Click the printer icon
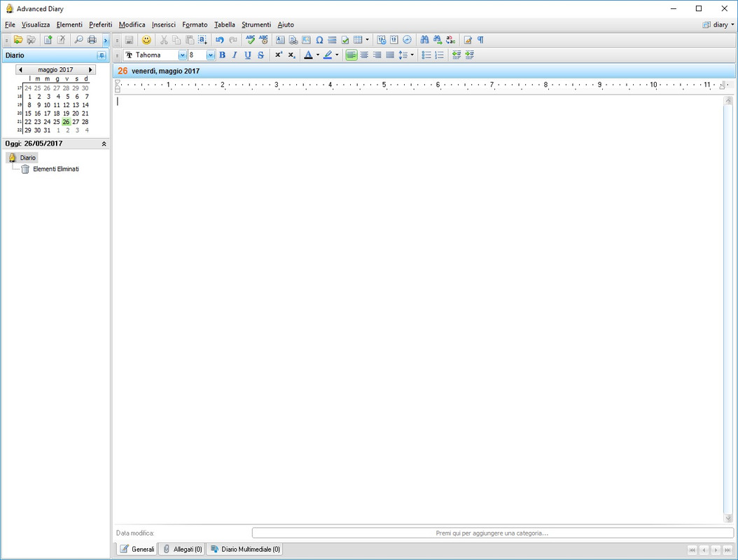The width and height of the screenshot is (738, 560). pyautogui.click(x=92, y=40)
